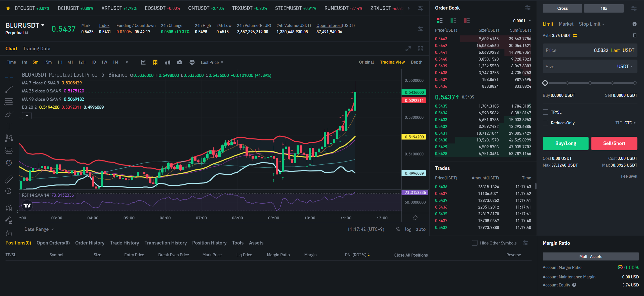The height and width of the screenshot is (296, 644).
Task: Toggle the magnet mode icon
Action: tap(9, 208)
